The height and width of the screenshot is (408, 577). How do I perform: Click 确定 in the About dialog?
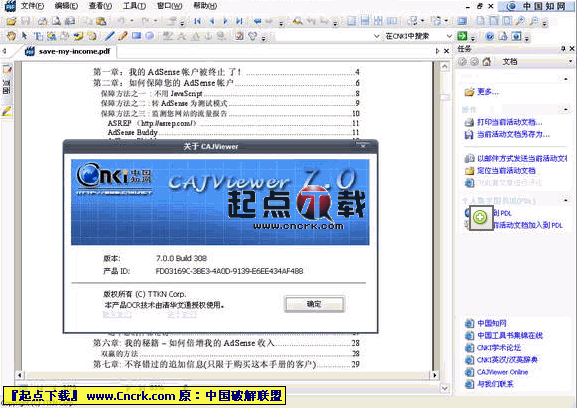pyautogui.click(x=314, y=304)
